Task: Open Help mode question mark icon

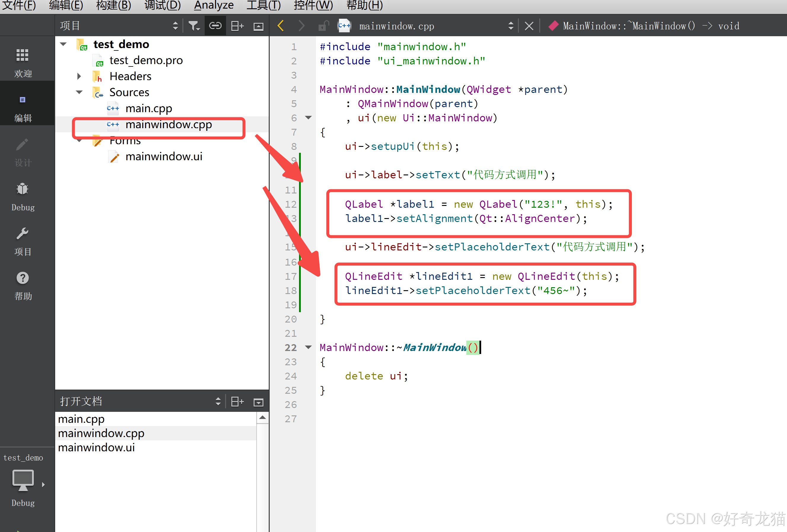Action: (22, 278)
